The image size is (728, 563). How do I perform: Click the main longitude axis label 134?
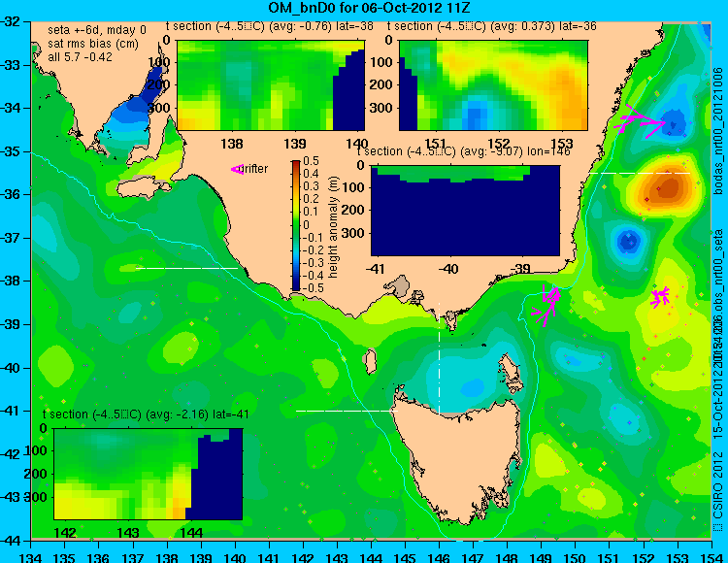click(x=31, y=557)
